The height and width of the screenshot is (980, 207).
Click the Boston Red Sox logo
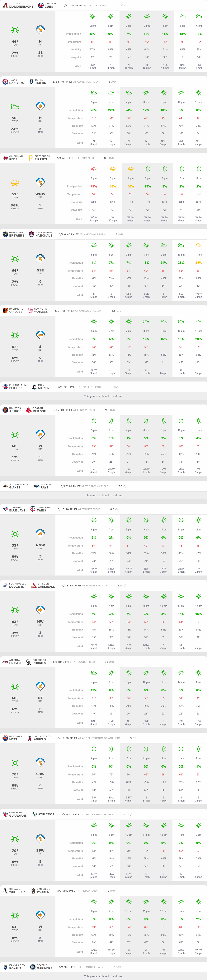click(29, 410)
